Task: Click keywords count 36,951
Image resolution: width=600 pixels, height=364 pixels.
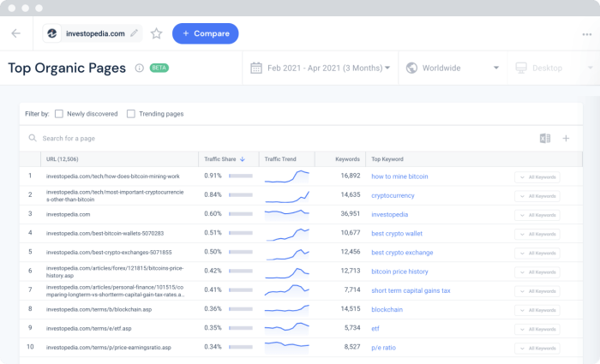Action: point(351,214)
